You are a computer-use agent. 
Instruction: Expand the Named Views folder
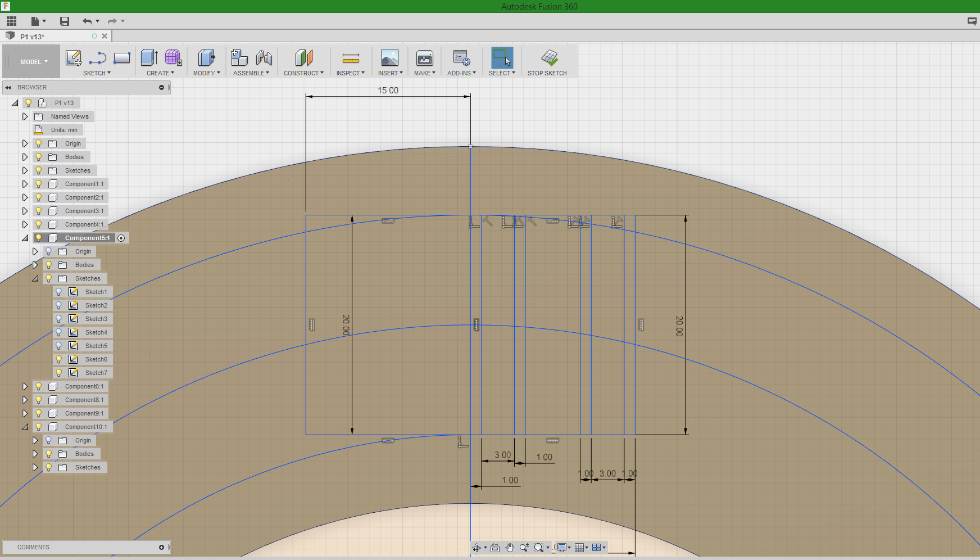tap(25, 116)
